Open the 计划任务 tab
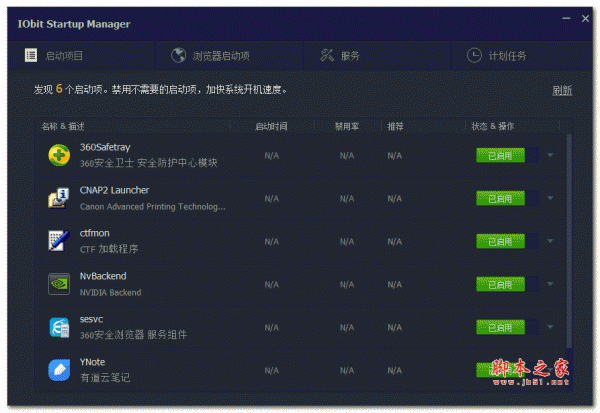 (x=522, y=56)
